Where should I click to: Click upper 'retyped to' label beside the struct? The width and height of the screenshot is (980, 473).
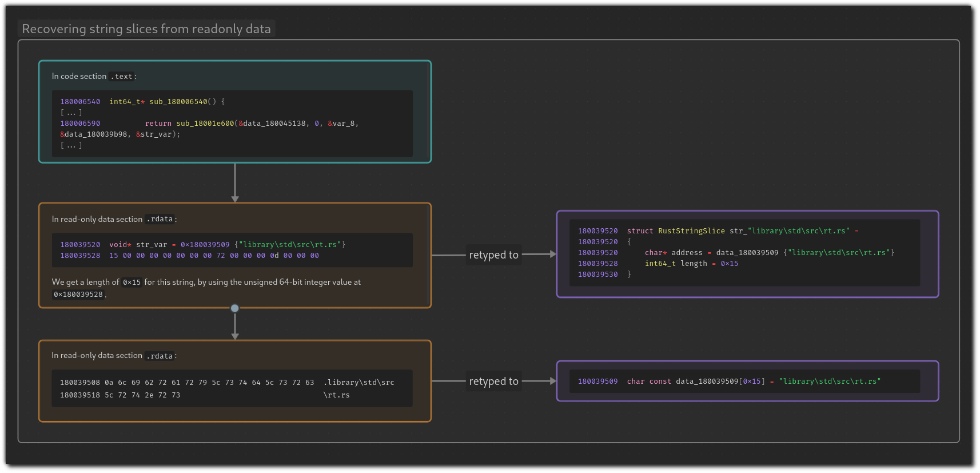[x=493, y=255]
